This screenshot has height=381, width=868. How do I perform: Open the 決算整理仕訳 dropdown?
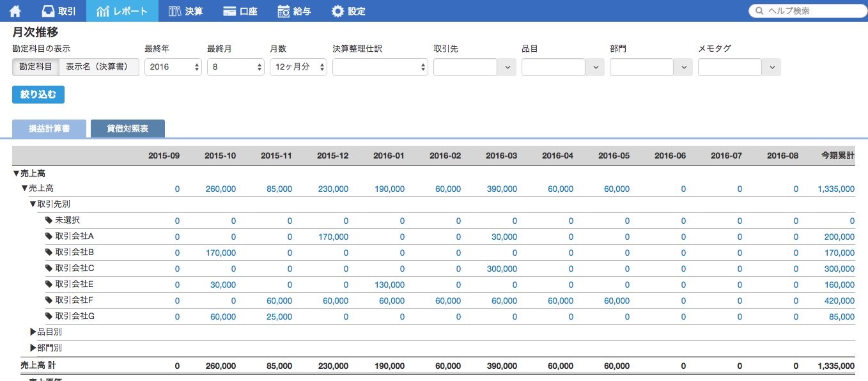point(380,67)
